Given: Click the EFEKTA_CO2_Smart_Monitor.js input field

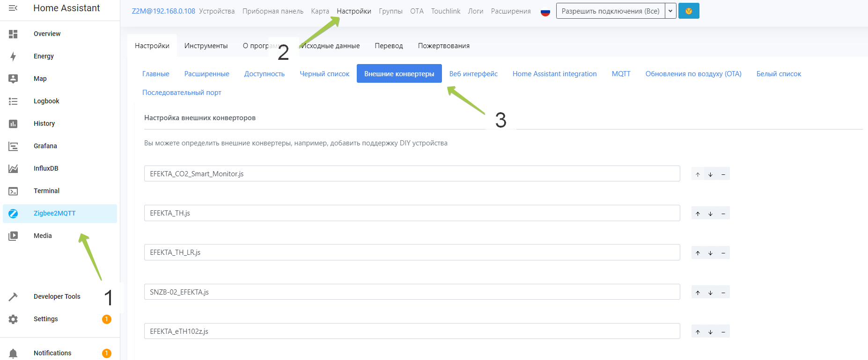Looking at the screenshot, I should pos(412,173).
